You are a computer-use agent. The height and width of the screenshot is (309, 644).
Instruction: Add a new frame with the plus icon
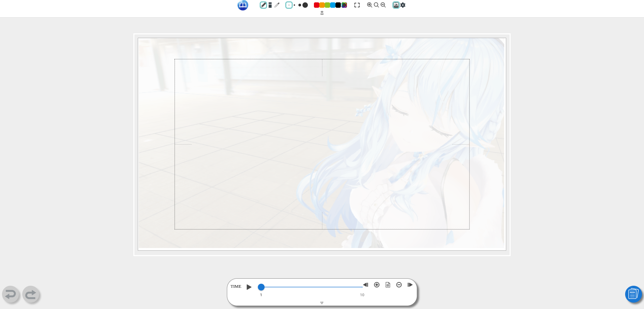[377, 285]
